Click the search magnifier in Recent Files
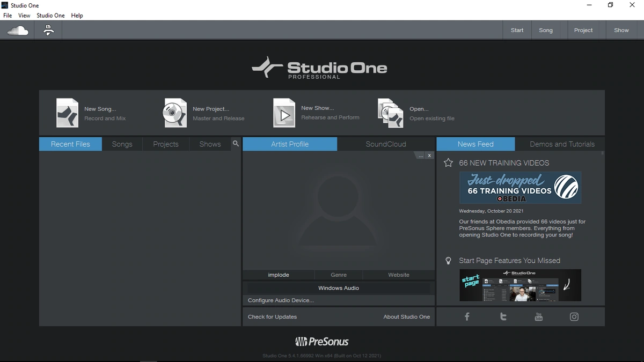644x362 pixels. click(x=236, y=144)
